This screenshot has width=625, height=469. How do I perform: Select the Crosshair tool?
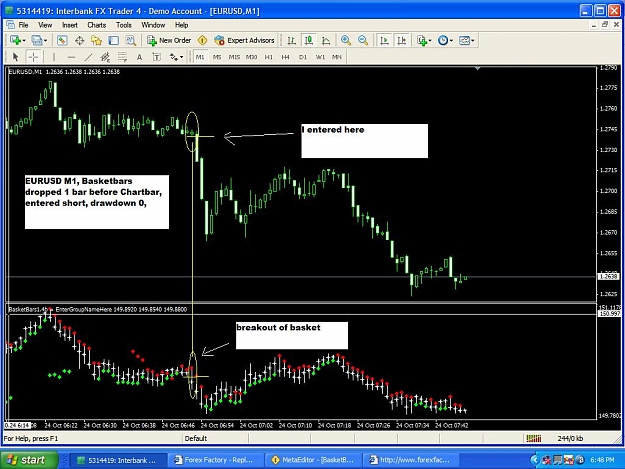point(33,57)
